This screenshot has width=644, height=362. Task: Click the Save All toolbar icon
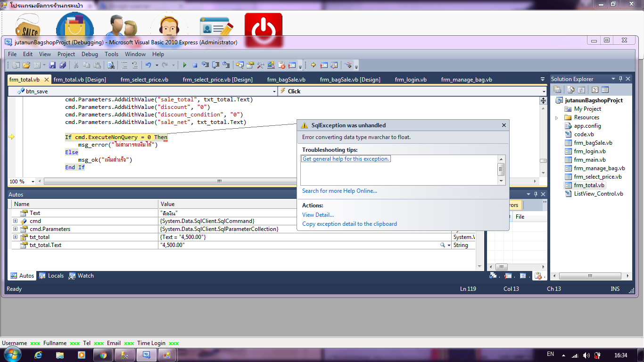coord(62,65)
